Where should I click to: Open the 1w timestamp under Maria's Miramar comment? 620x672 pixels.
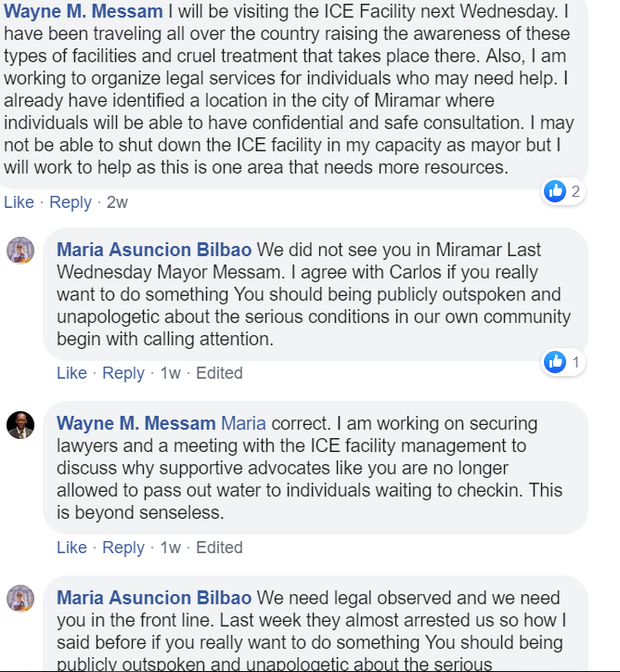click(x=170, y=373)
